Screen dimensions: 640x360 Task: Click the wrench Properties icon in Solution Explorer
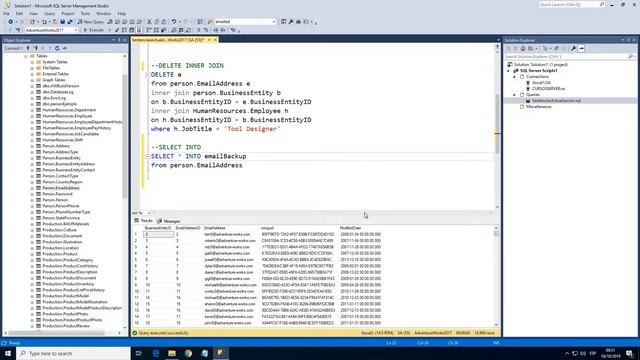point(573,48)
